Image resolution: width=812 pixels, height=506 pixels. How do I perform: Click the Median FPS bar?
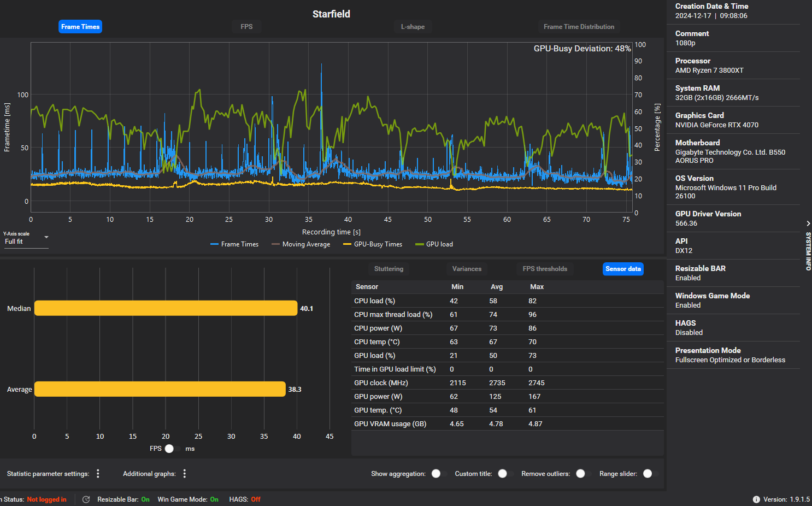click(166, 308)
